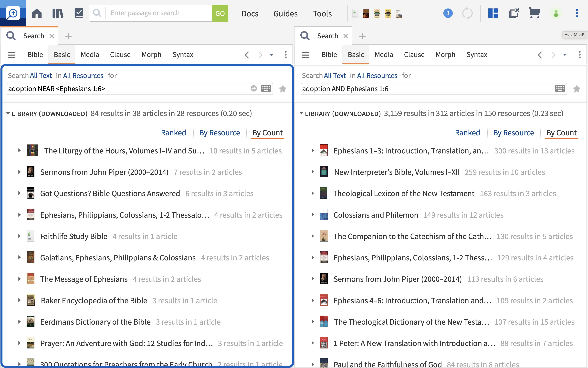Open right Search panel hamburger menu
This screenshot has height=368, width=588.
[305, 55]
